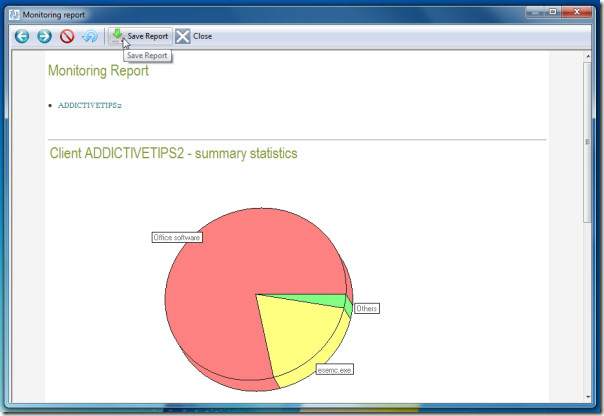Image resolution: width=604 pixels, height=416 pixels.
Task: Go forward with the blue right arrow
Action: pyautogui.click(x=44, y=36)
